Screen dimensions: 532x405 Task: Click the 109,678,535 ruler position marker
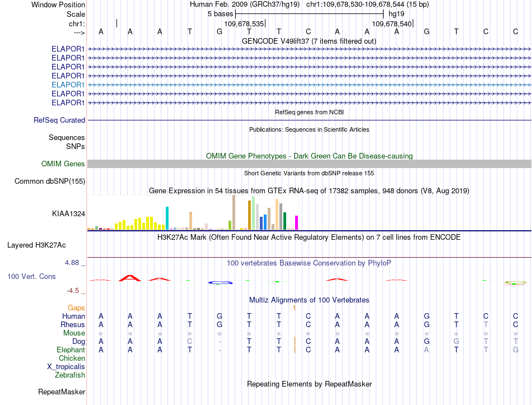[x=244, y=24]
